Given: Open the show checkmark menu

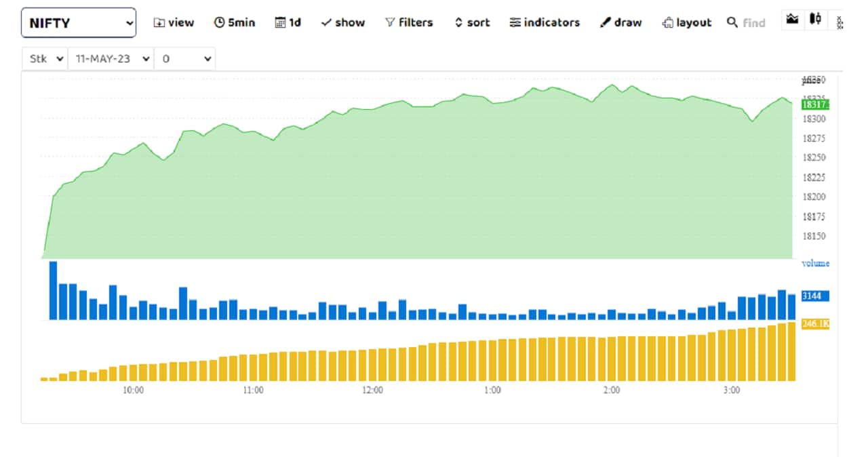Looking at the screenshot, I should (x=342, y=22).
